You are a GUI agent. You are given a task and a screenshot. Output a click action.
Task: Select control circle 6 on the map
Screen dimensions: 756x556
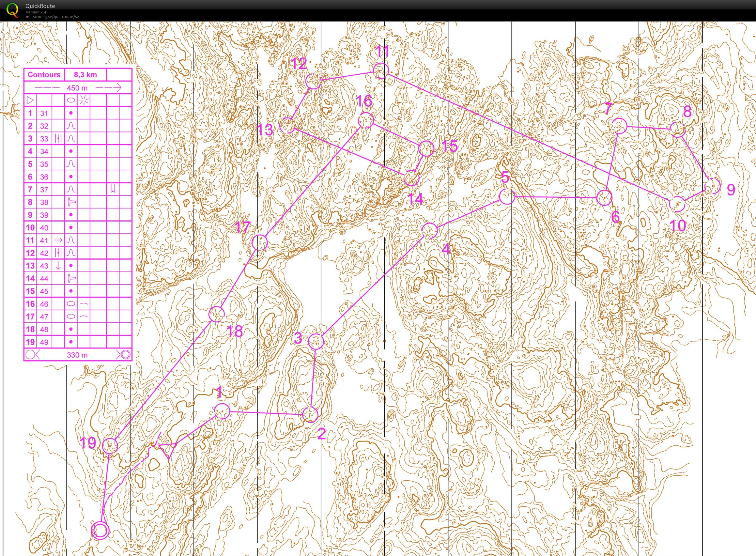604,197
